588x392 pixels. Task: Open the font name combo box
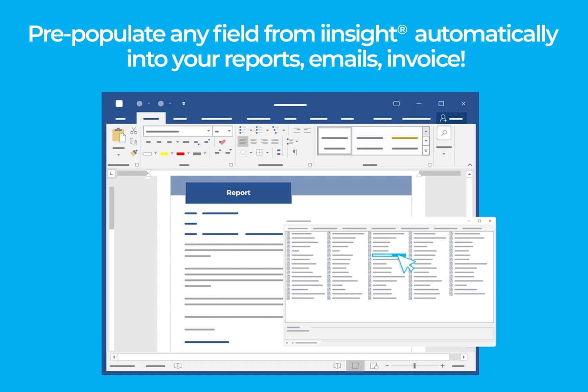pos(178,131)
